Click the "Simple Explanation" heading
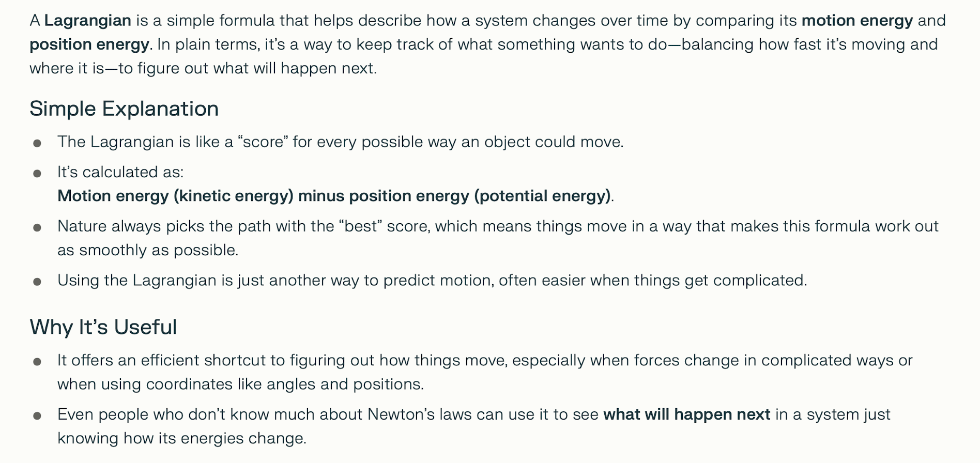980x463 pixels. pyautogui.click(x=124, y=109)
